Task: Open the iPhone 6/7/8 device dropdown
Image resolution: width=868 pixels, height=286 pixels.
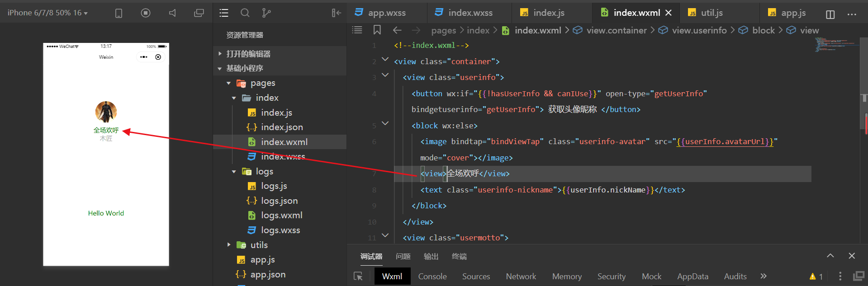Action: [47, 13]
